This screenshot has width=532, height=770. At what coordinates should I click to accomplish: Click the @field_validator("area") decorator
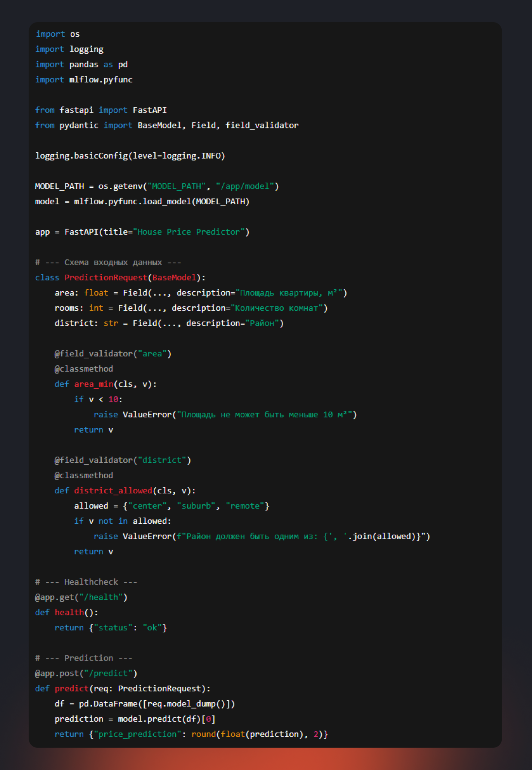click(113, 354)
